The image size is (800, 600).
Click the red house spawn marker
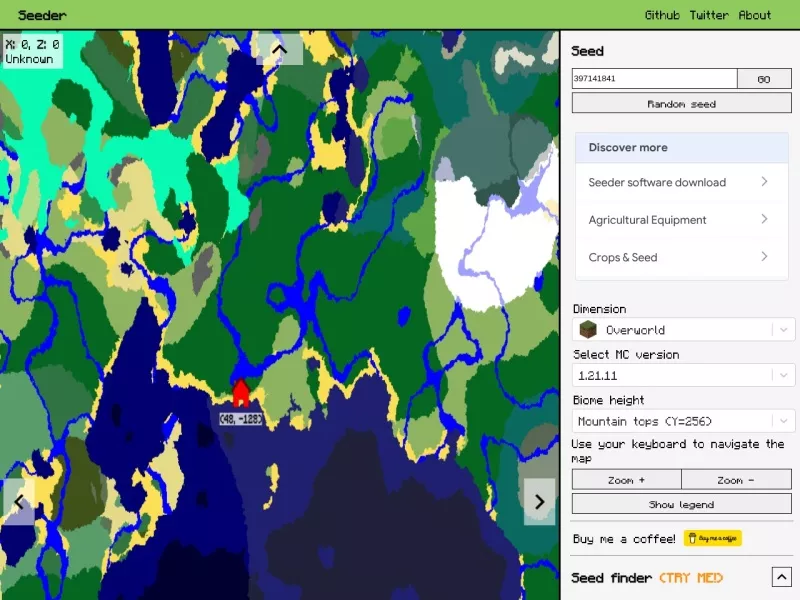point(241,393)
